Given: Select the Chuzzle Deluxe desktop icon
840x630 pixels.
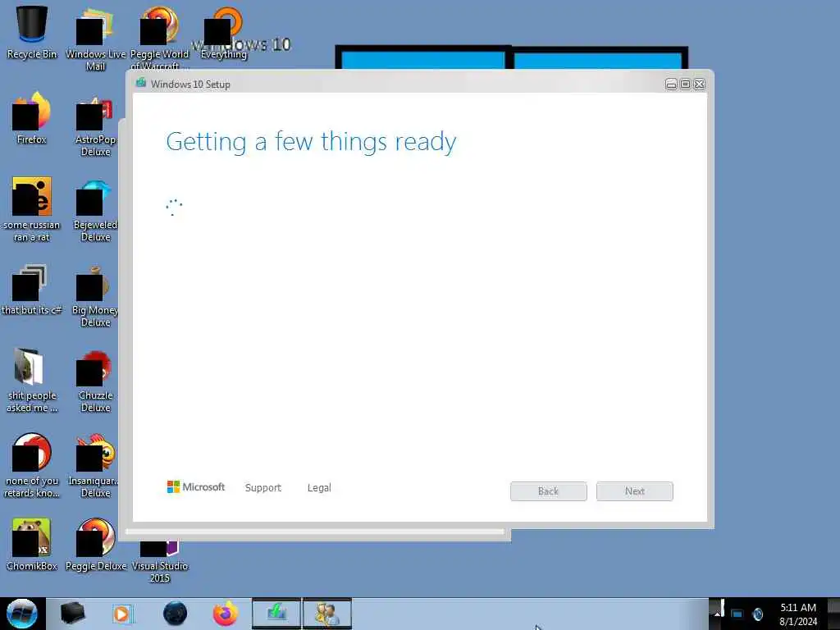Looking at the screenshot, I should pyautogui.click(x=95, y=381).
